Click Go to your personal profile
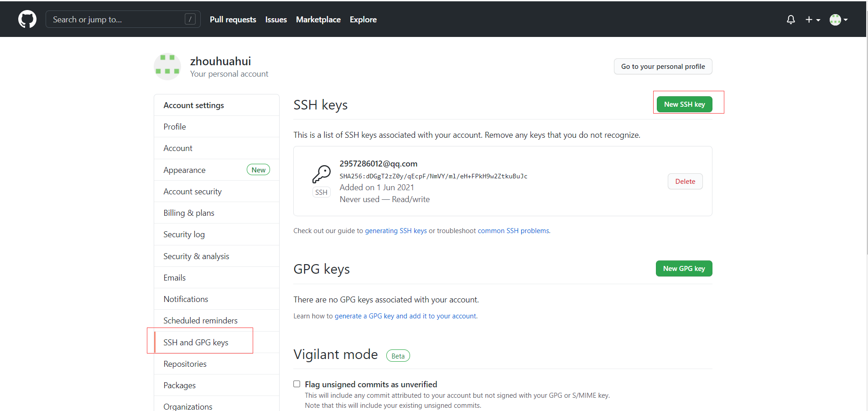 [663, 67]
